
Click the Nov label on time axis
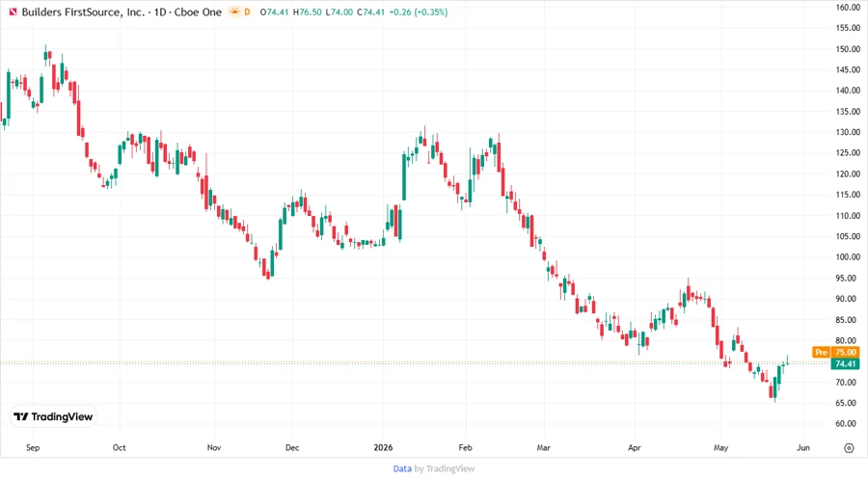point(214,447)
